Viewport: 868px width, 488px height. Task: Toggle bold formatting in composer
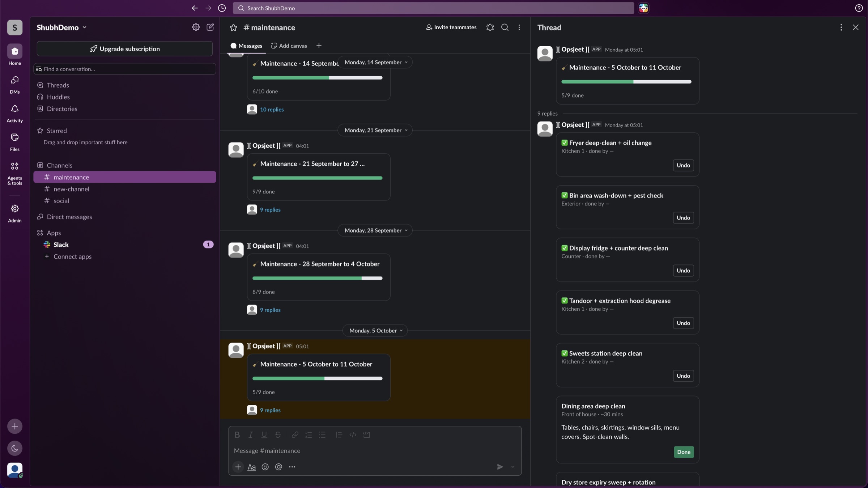(x=237, y=435)
